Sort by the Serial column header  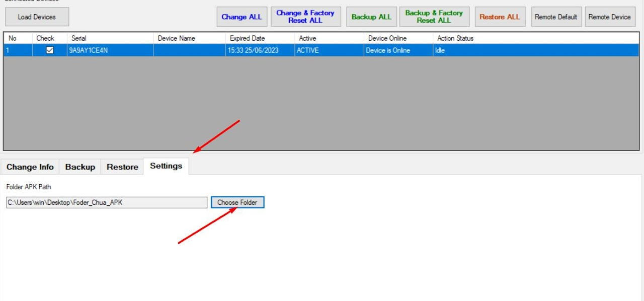click(110, 38)
